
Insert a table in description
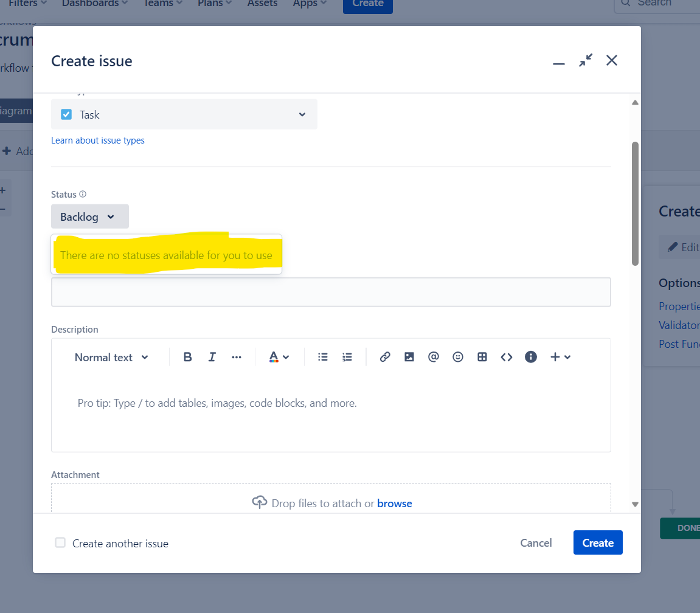pos(482,357)
